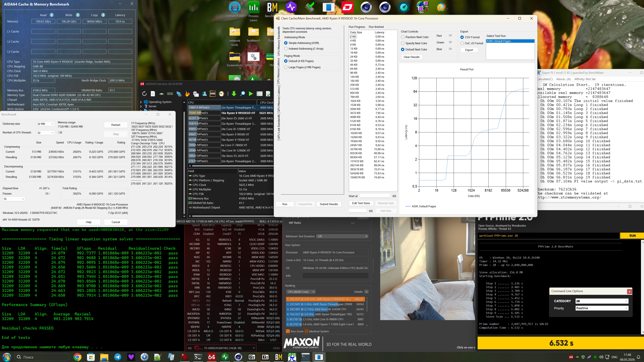Click the green download arrow in AIDA64 toolbar

tap(234, 94)
